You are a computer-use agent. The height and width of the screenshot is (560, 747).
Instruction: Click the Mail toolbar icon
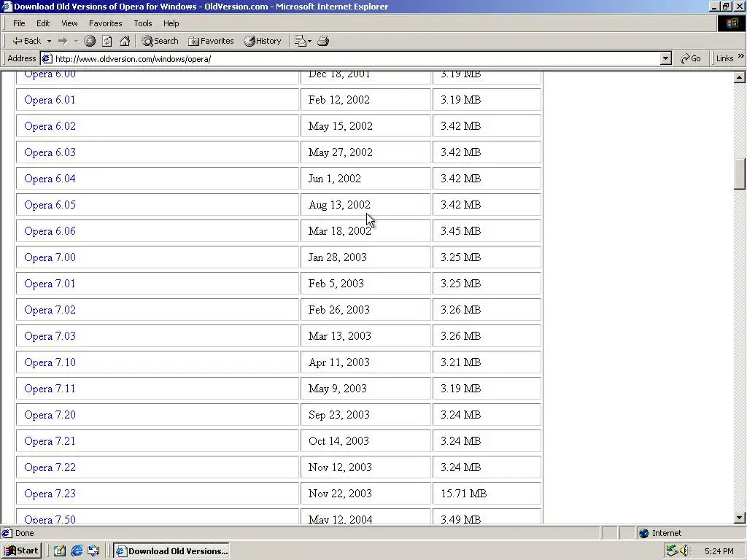pyautogui.click(x=300, y=41)
